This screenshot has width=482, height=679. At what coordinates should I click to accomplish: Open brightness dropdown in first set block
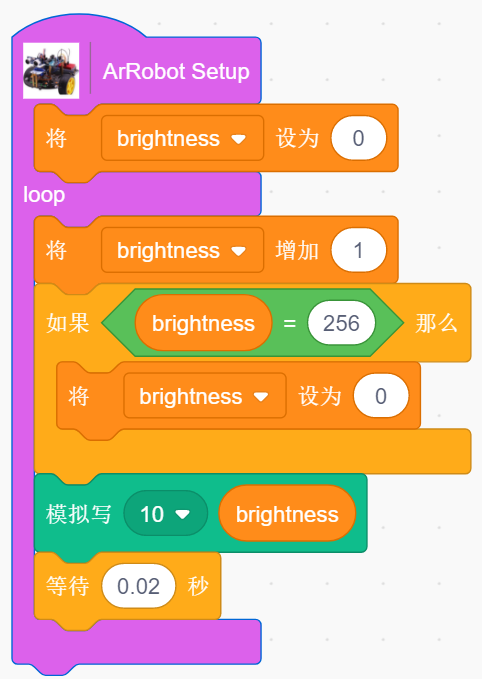[182, 139]
